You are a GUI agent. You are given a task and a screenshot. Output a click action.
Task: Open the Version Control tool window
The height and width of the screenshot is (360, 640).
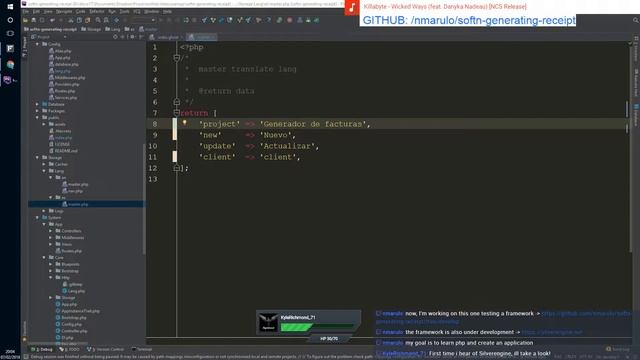[x=105, y=349]
